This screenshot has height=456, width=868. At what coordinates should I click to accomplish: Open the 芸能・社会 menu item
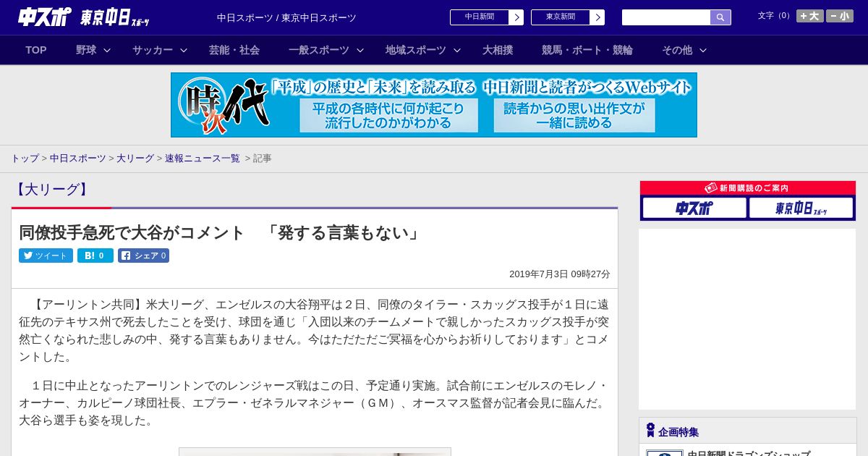coord(234,50)
